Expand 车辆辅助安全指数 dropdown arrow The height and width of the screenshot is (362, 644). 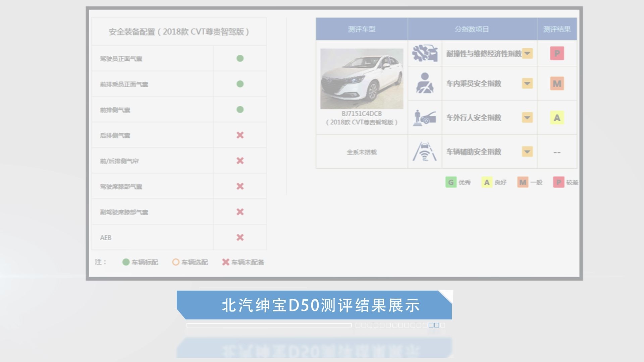click(527, 152)
